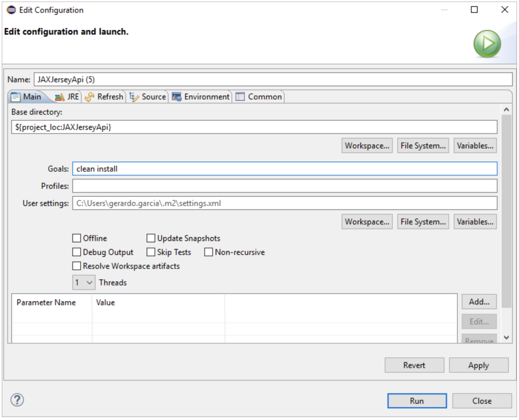Click the JRE tab books icon

click(60, 97)
